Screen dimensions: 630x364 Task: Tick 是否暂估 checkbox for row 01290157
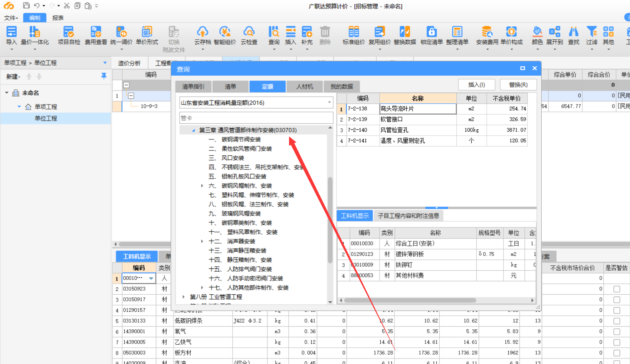coord(617,310)
